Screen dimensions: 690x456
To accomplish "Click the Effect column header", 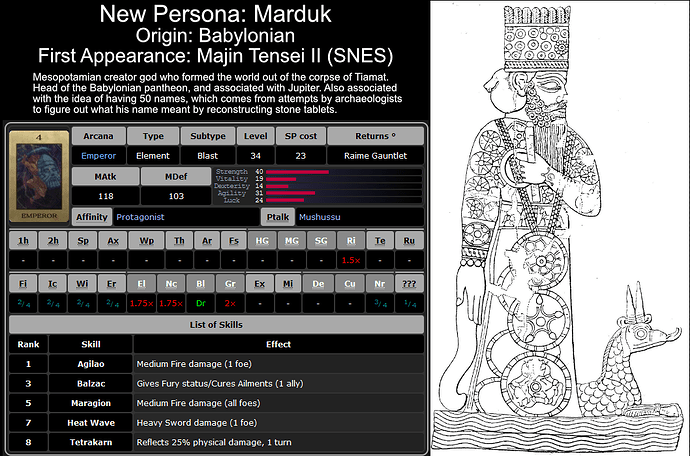I will pyautogui.click(x=279, y=344).
